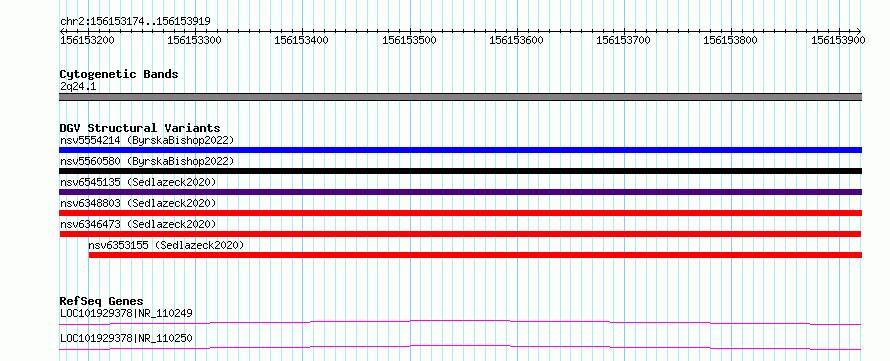Click the chr2:156153174..156153919 region label
This screenshot has height=361, width=890.
point(135,21)
